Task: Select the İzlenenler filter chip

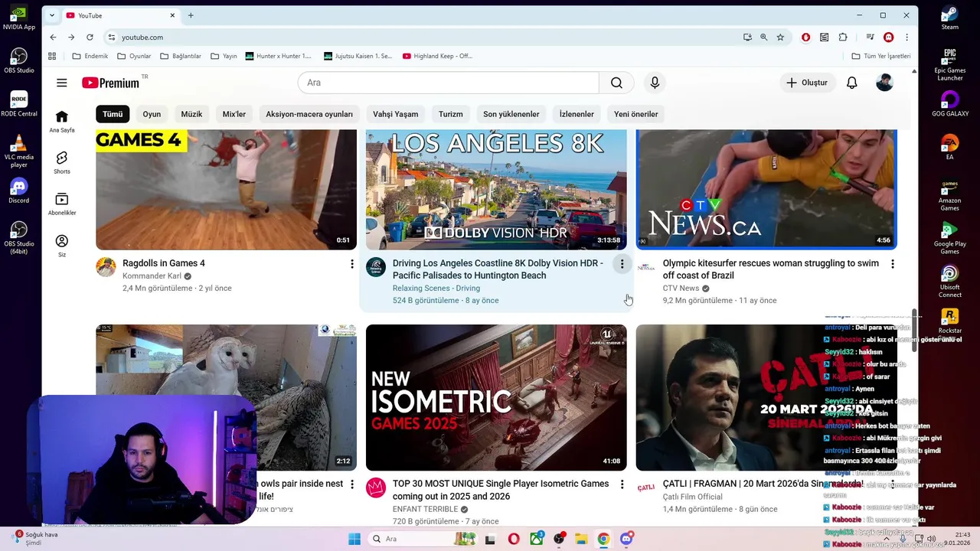Action: coord(577,114)
